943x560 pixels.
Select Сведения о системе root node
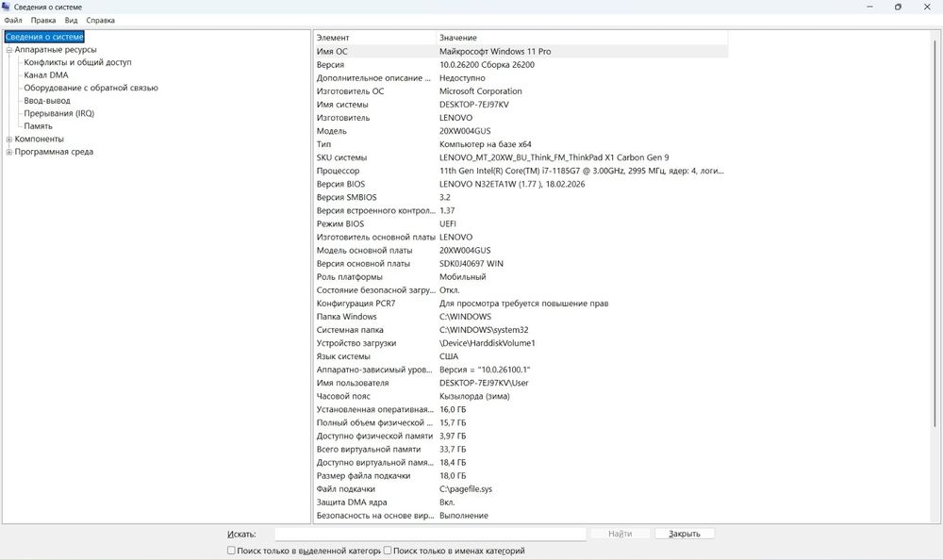pos(44,37)
